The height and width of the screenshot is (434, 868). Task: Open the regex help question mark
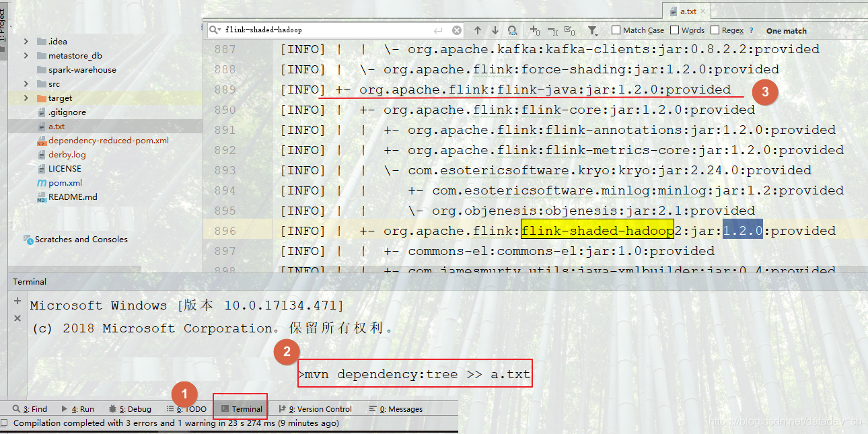click(751, 30)
